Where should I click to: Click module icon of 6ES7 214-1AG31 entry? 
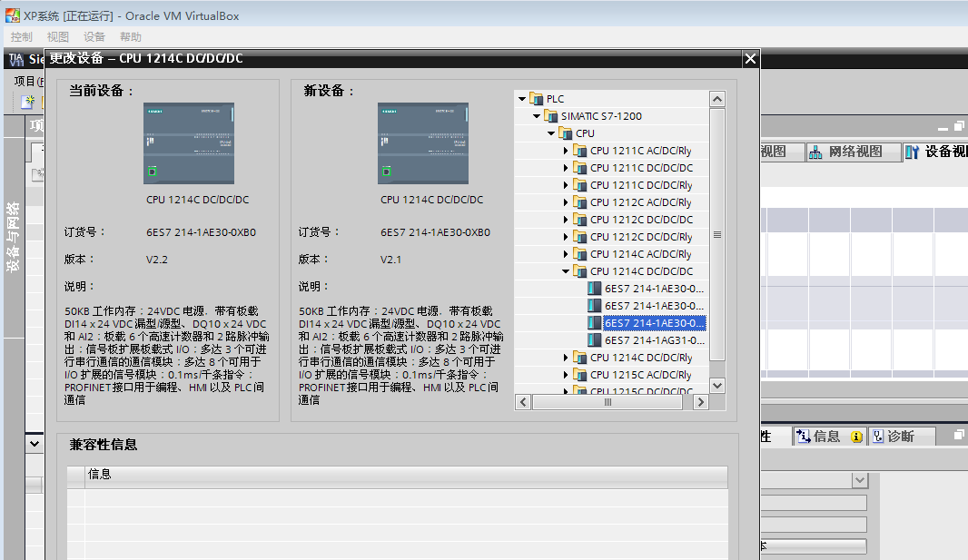[x=595, y=339]
